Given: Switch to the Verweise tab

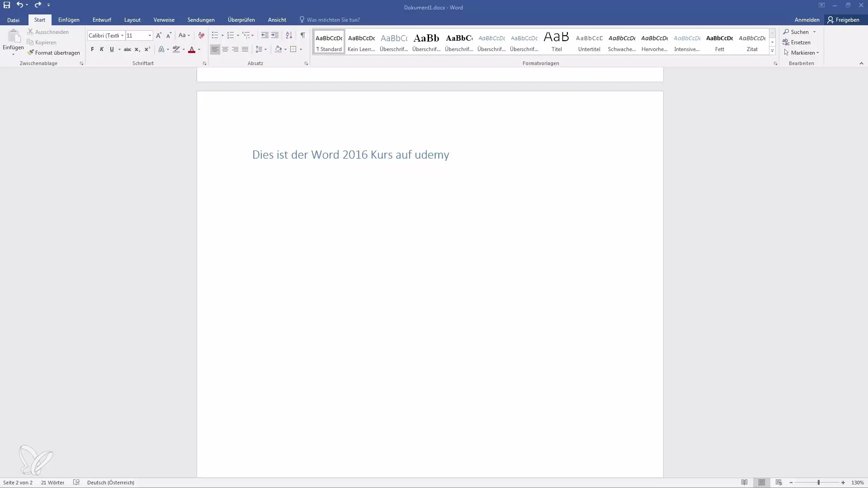Looking at the screenshot, I should point(164,20).
